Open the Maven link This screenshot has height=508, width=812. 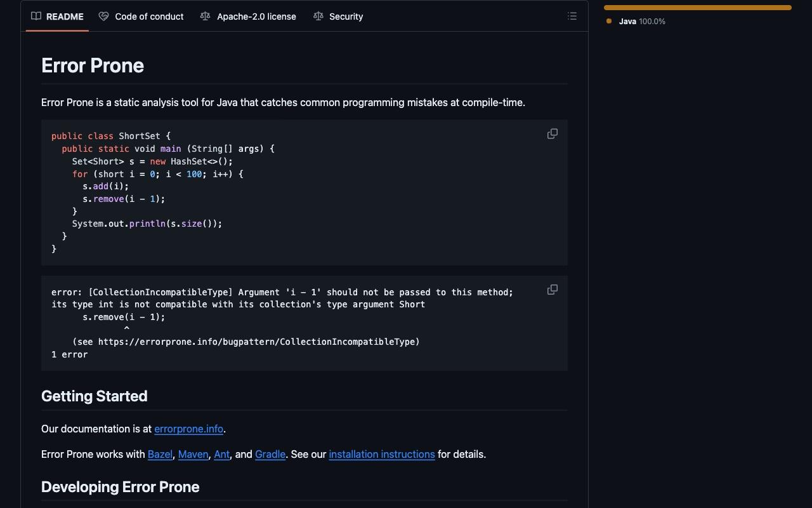(193, 455)
